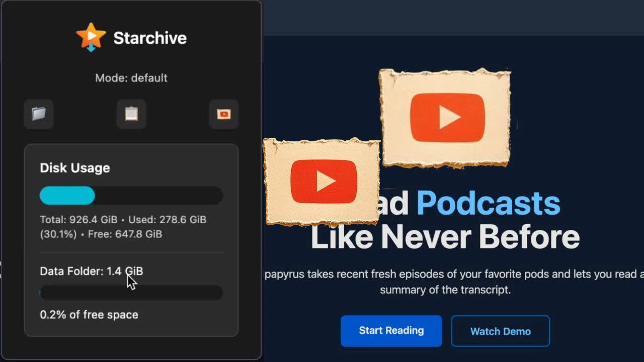Click the blue 'Podcasts' headline word
Image resolution: width=644 pixels, height=362 pixels.
[489, 203]
